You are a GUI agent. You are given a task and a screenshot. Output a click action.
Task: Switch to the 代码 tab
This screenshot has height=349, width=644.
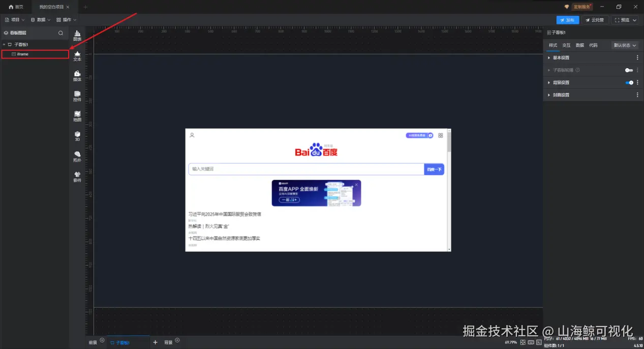tap(593, 45)
